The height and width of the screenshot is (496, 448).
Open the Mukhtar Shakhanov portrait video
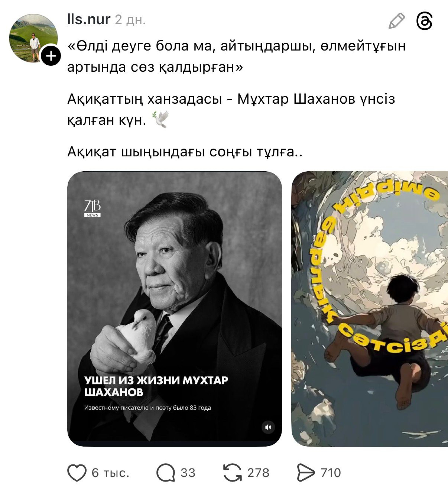(x=175, y=309)
